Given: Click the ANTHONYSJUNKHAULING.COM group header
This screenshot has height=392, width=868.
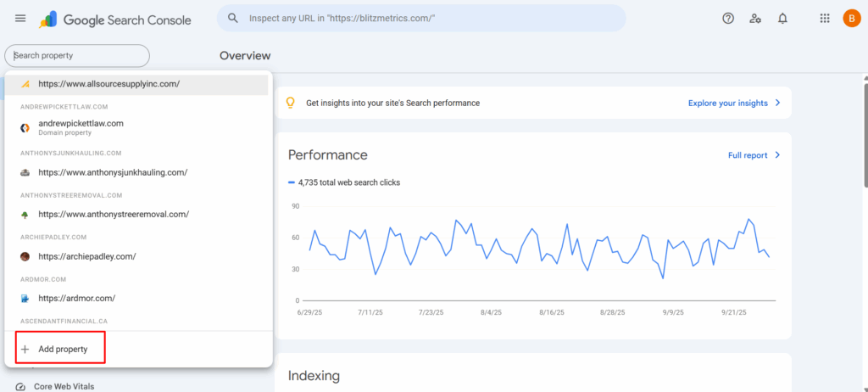Looking at the screenshot, I should point(71,153).
